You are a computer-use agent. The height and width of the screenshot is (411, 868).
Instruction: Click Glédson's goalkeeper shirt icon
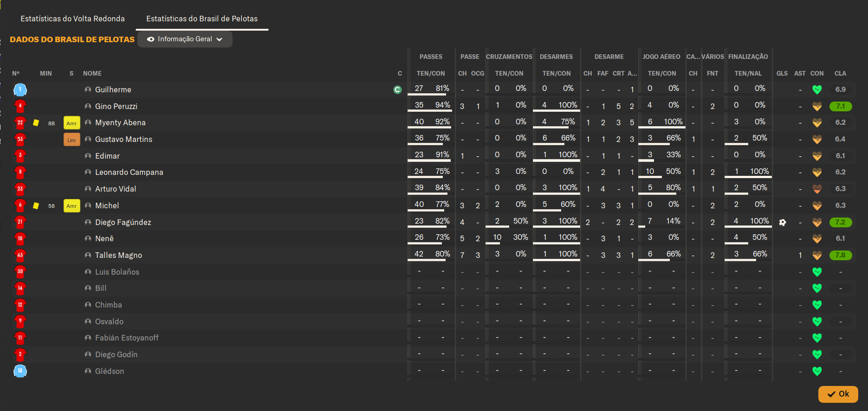point(20,371)
